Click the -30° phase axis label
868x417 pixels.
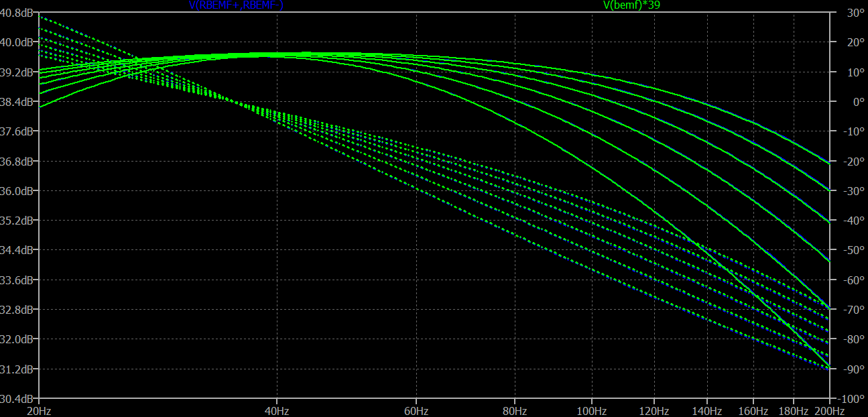coord(853,191)
